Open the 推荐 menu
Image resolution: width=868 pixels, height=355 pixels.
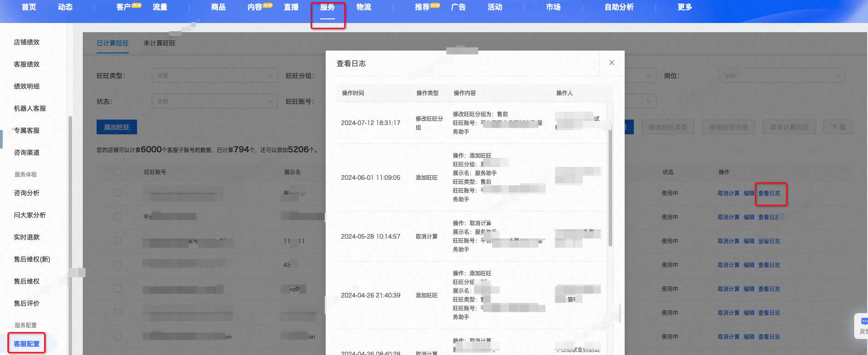point(422,7)
